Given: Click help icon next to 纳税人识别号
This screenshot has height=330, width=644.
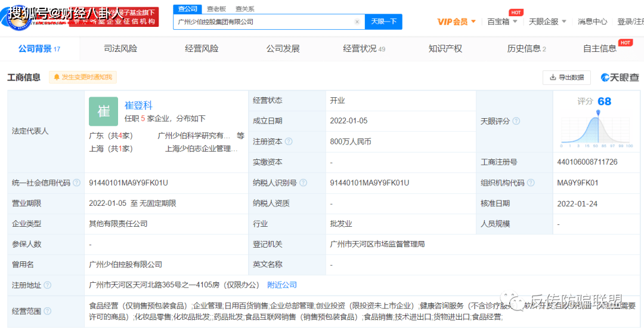Looking at the screenshot, I should coord(303,183).
